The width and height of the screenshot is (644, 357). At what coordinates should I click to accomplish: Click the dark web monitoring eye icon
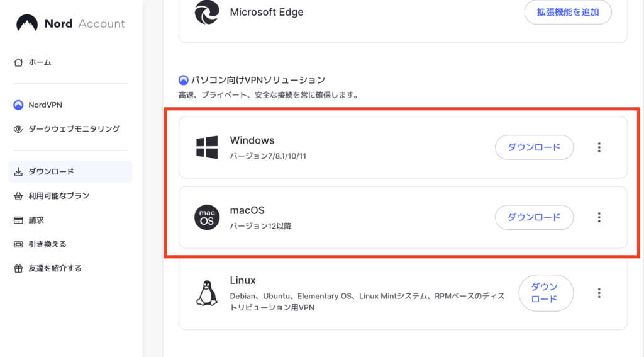[18, 129]
